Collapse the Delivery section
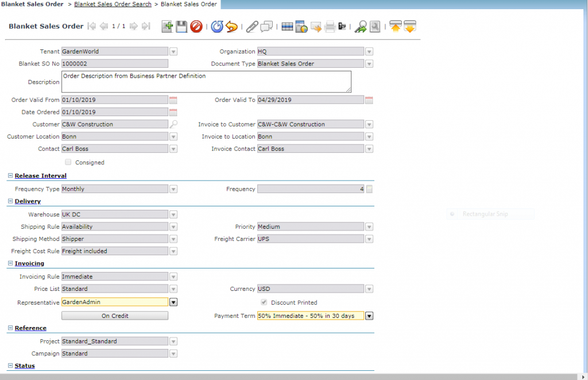The width and height of the screenshot is (588, 380). coord(10,201)
